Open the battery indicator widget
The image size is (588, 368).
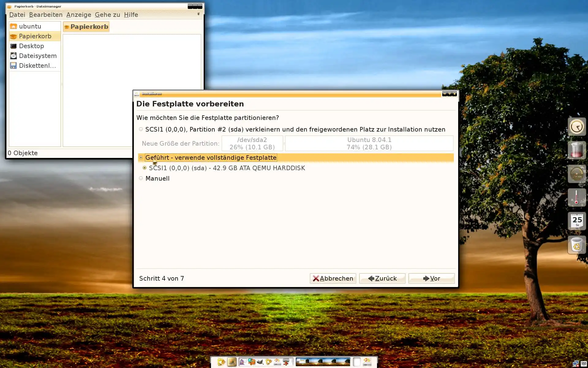point(577,150)
